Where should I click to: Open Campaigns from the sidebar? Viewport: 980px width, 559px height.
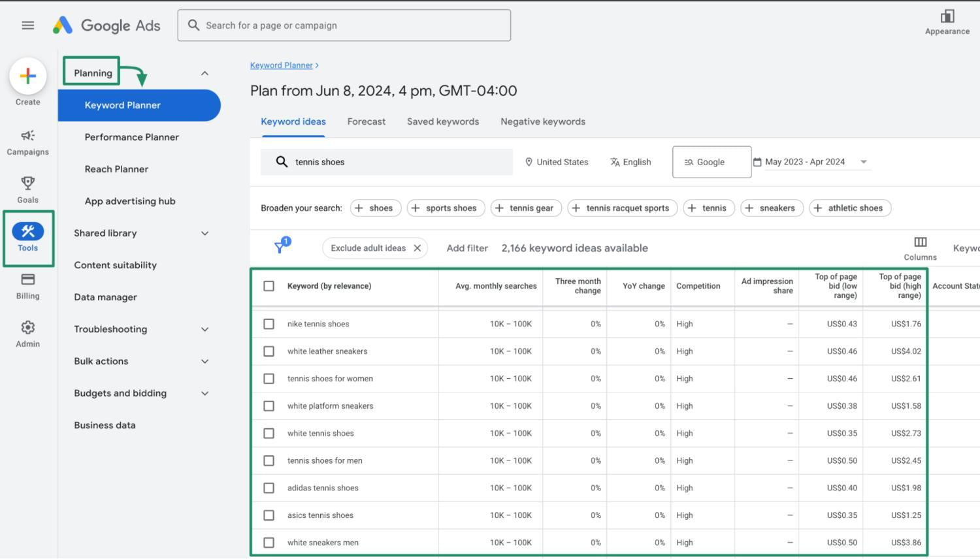tap(27, 142)
